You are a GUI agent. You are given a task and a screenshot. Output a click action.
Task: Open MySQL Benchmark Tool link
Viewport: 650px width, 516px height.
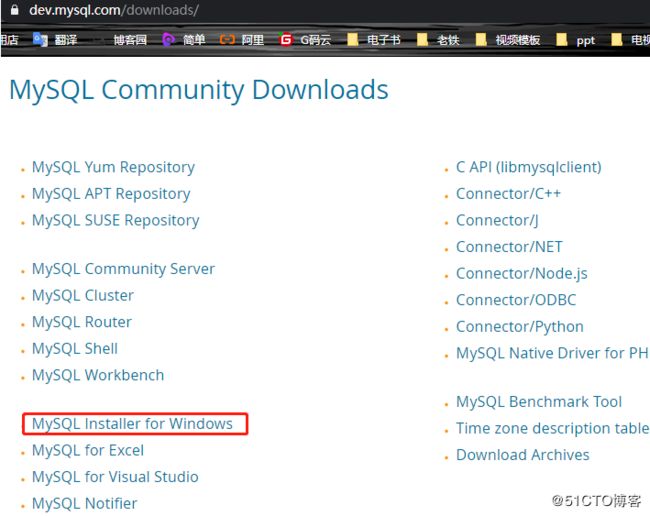tap(539, 402)
